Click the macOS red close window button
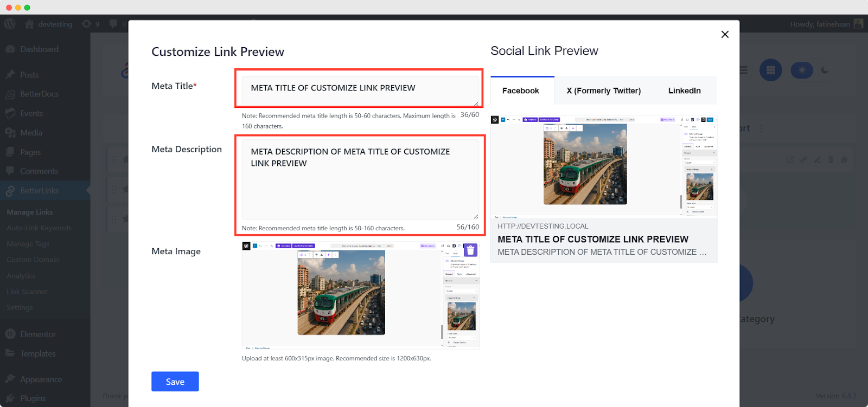The height and width of the screenshot is (407, 868). 9,8
